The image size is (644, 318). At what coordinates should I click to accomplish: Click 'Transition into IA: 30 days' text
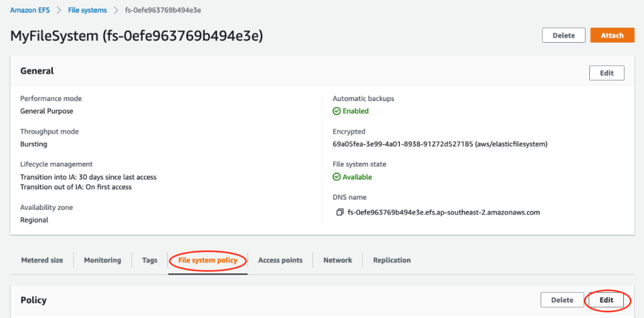(x=88, y=177)
